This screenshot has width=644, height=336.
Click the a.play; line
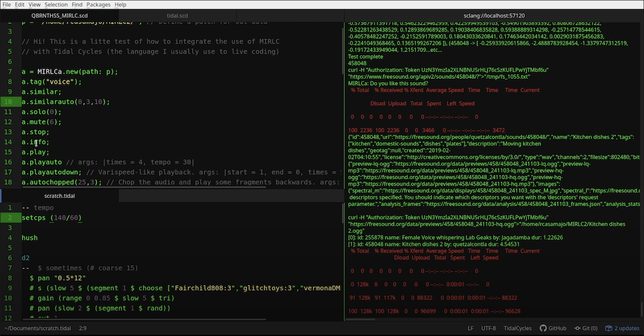35,152
